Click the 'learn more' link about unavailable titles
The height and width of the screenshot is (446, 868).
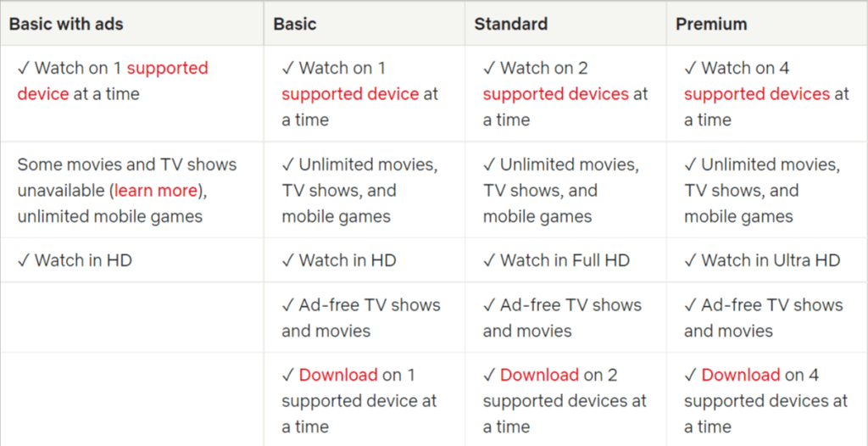(156, 191)
